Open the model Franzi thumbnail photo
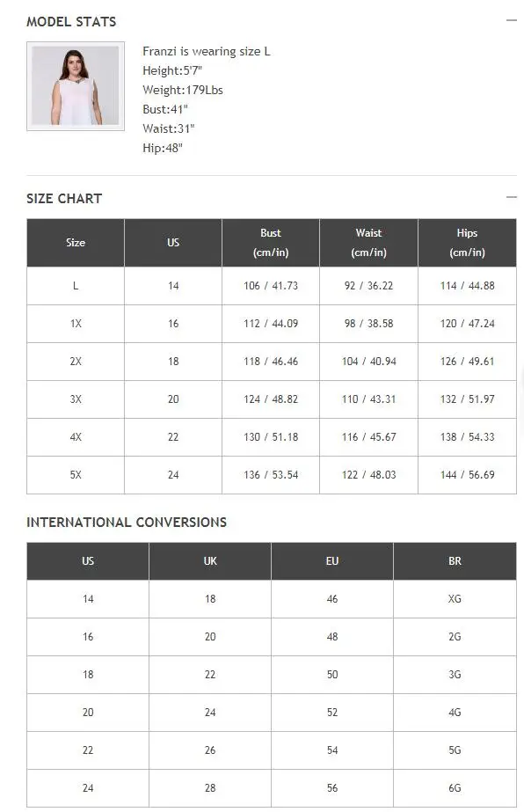The image size is (524, 812). coord(76,86)
